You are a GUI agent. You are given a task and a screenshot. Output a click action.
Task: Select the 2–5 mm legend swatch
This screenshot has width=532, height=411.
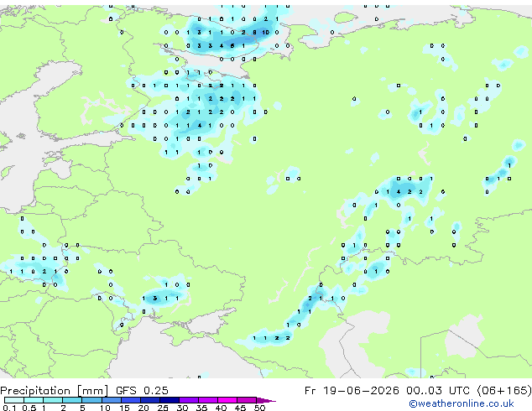point(72,400)
